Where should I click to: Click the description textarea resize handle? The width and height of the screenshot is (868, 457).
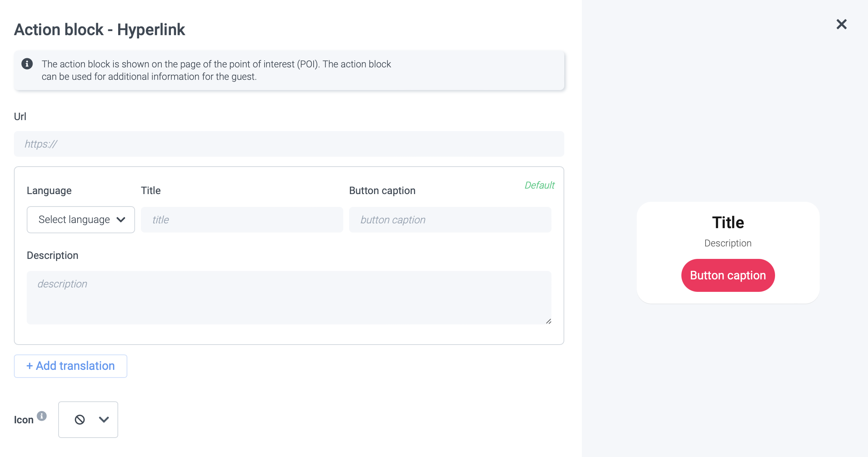(548, 321)
